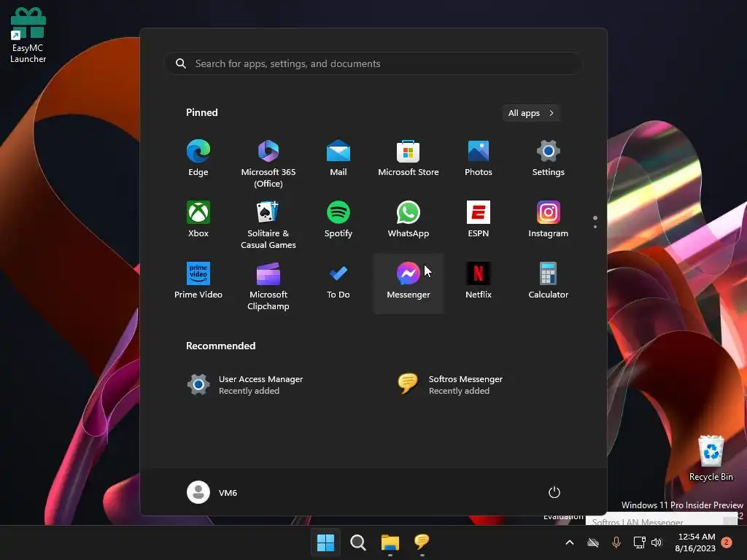Open notifications badge showing 2
747x560 pixels.
[x=727, y=542]
